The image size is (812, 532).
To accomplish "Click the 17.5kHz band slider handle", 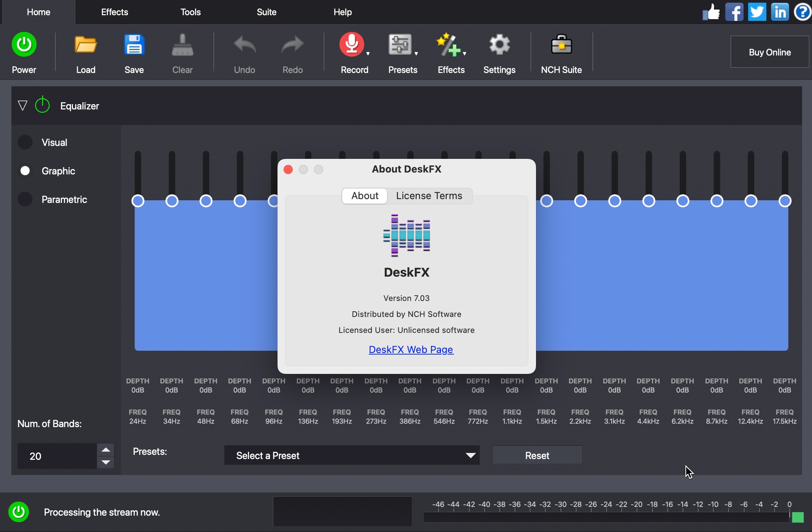I will pos(785,201).
